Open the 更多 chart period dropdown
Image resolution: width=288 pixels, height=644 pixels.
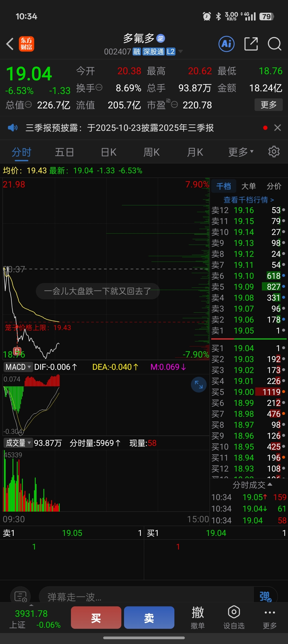tap(241, 152)
